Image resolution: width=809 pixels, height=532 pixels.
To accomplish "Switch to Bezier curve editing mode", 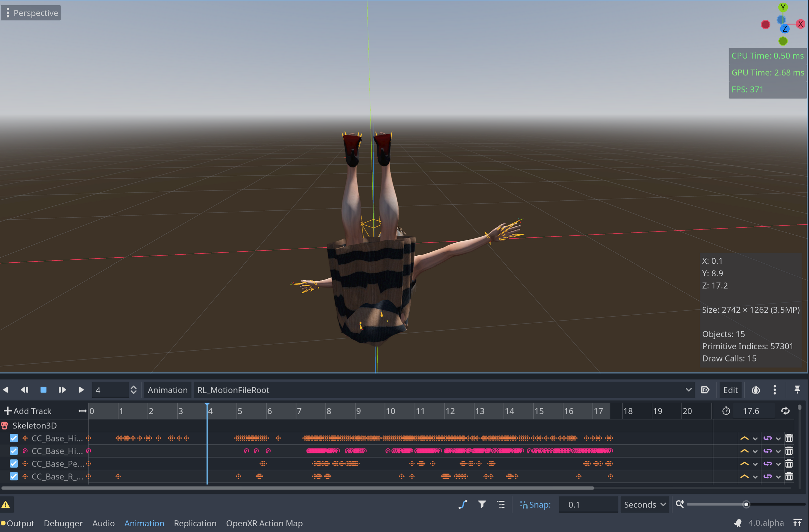I will (463, 504).
